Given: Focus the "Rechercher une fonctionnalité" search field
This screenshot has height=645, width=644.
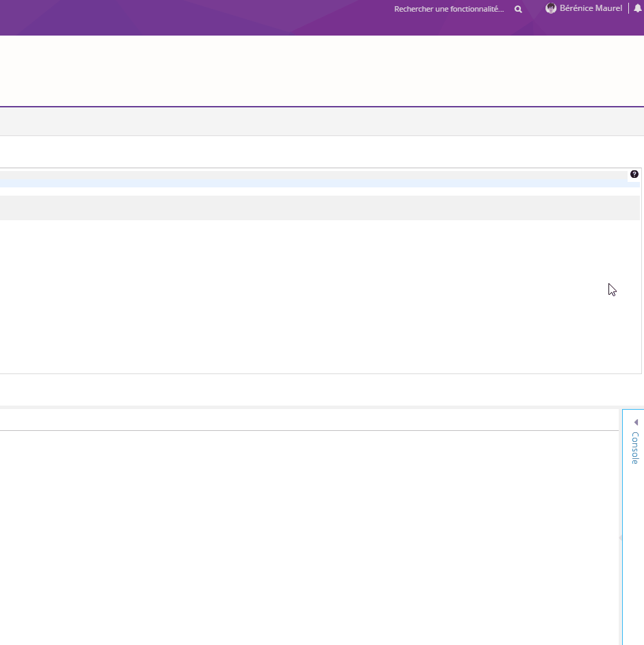Looking at the screenshot, I should tap(449, 9).
